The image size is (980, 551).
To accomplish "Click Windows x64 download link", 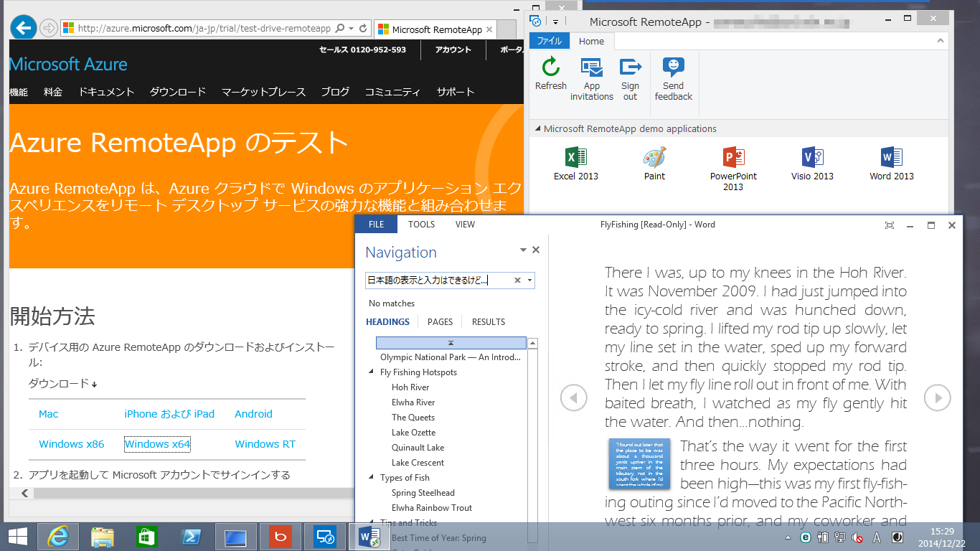I will click(x=157, y=444).
